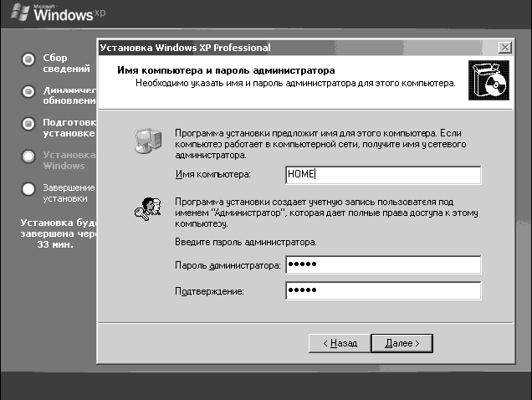532x400 pixels.
Task: Close the Установка Windows XP Professional dialog
Action: pyautogui.click(x=504, y=49)
